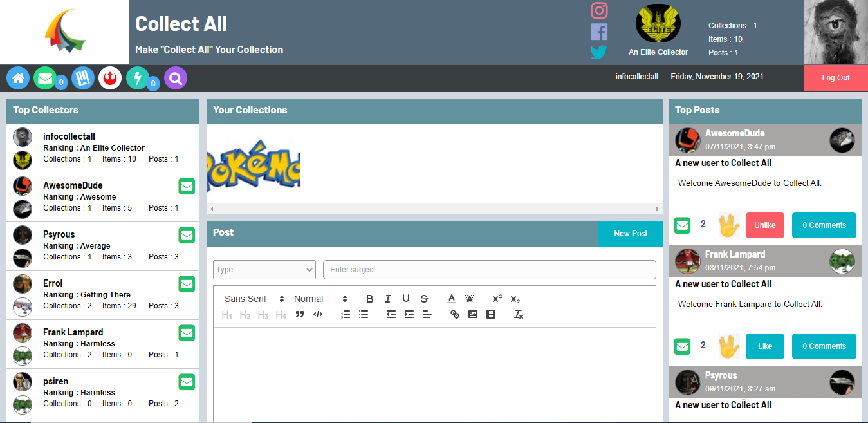This screenshot has height=423, width=868.
Task: Open the green messages envelope icon
Action: click(x=45, y=79)
